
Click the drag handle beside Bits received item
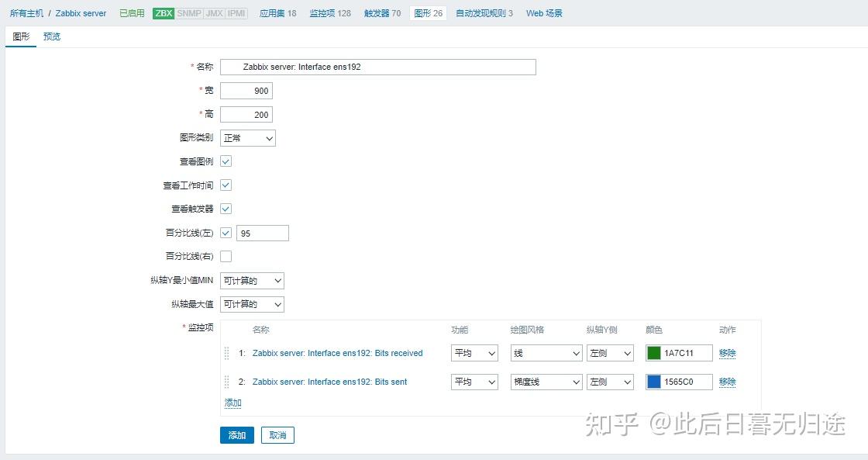tap(225, 353)
